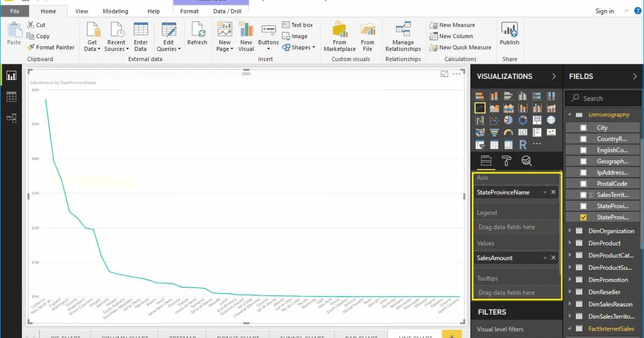Open the SalesAmount value dropdown
644x338 pixels.
(x=546, y=258)
